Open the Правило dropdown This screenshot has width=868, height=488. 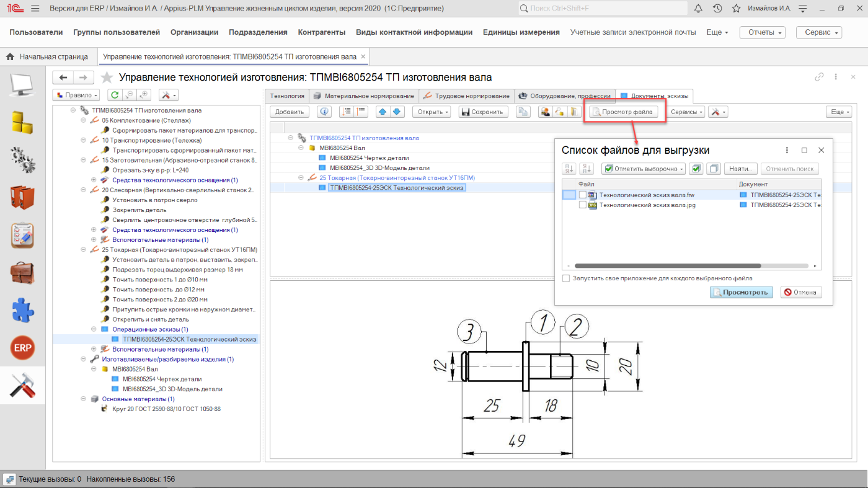76,95
